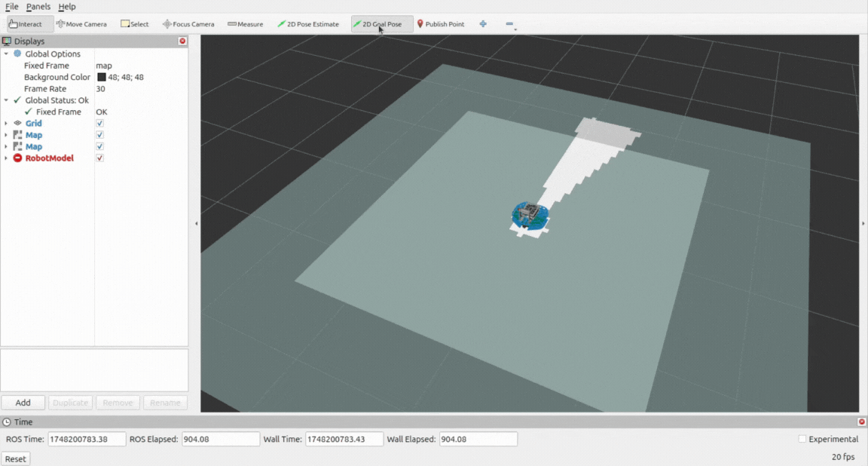Open the File menu
The height and width of the screenshot is (466, 868).
11,7
